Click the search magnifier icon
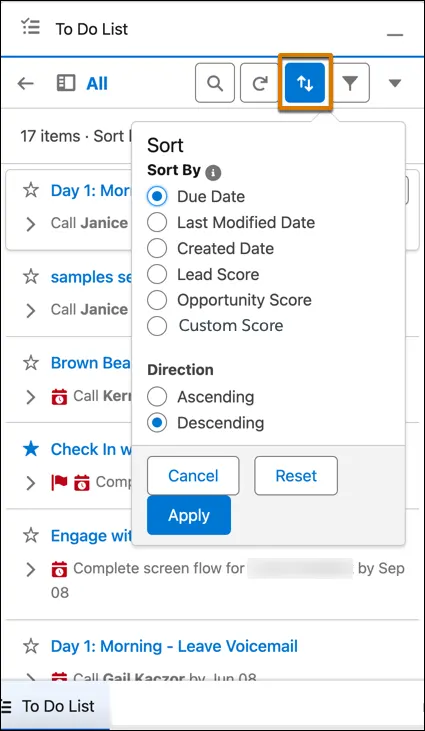425x731 pixels. (x=215, y=83)
